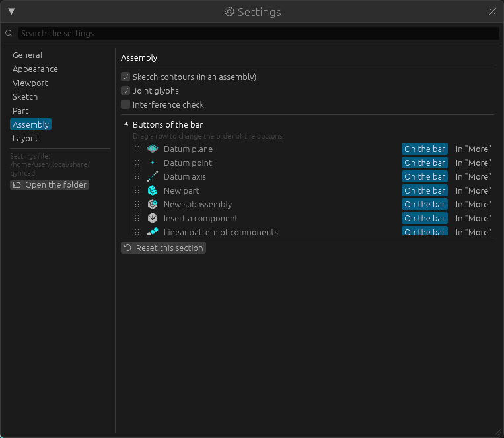The image size is (504, 438).
Task: Focus the Search the settings field
Action: pos(259,33)
